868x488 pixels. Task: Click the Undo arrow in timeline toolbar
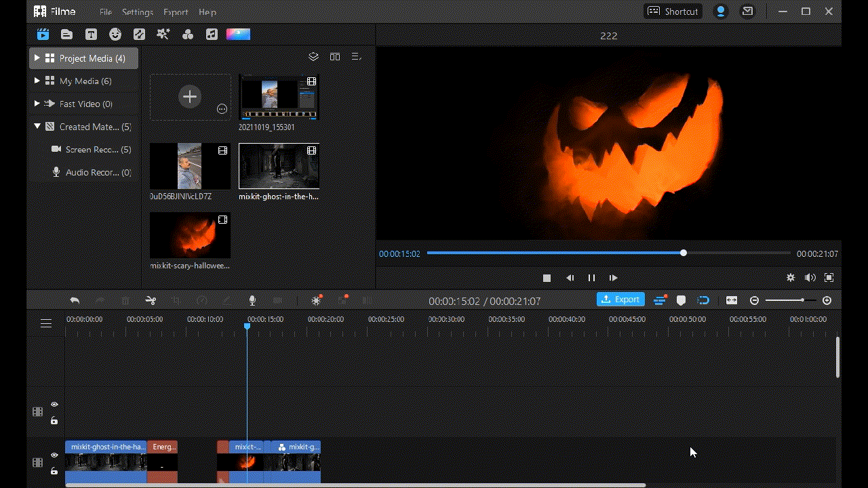coord(75,300)
